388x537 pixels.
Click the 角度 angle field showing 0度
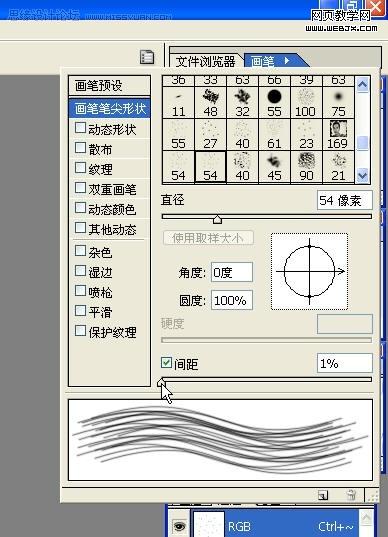point(232,272)
